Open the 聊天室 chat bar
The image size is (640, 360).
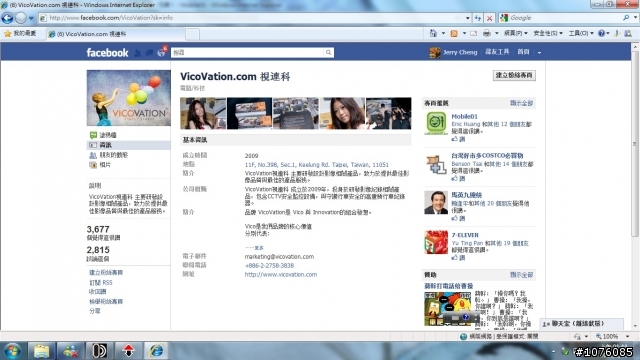pyautogui.click(x=582, y=324)
